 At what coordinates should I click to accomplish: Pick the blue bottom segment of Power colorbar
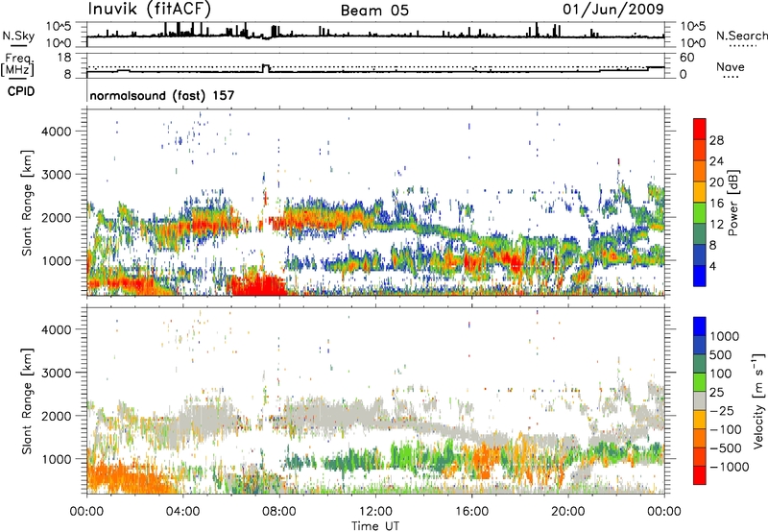pyautogui.click(x=700, y=276)
